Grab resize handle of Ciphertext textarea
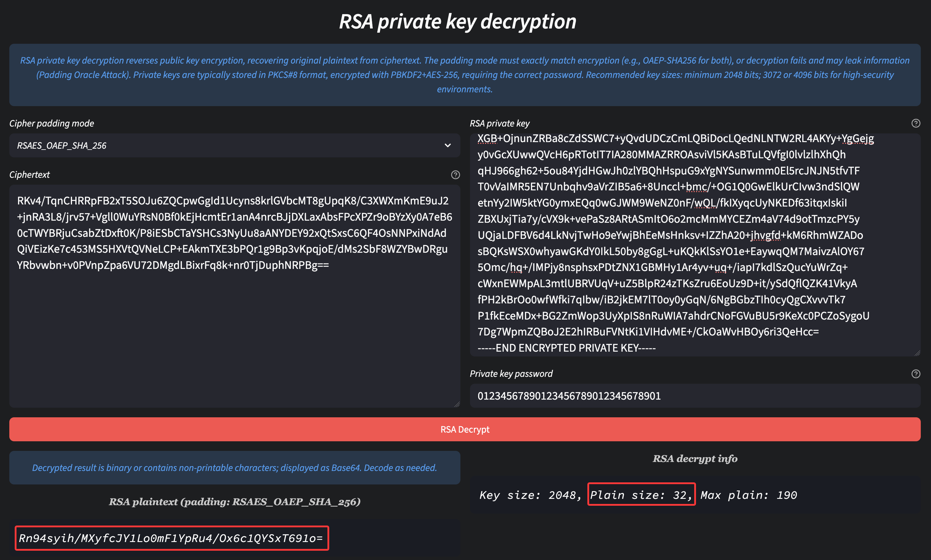 click(457, 404)
